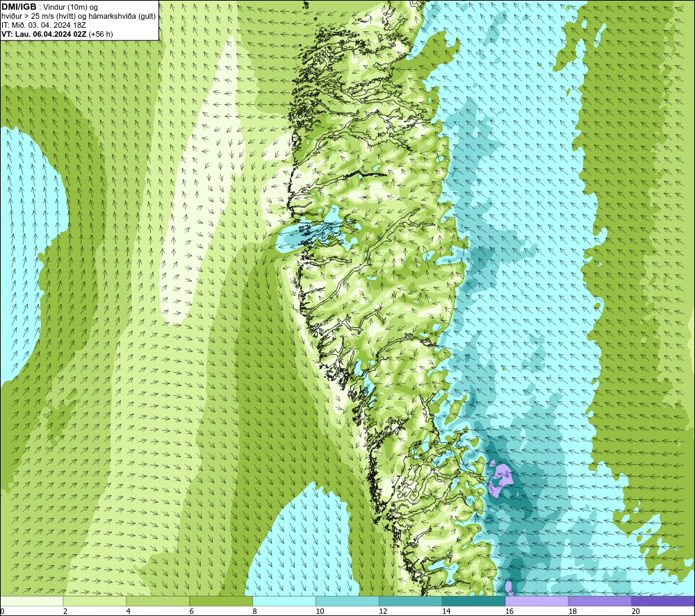
Task: Click the legend tick label '8'
Action: click(255, 611)
